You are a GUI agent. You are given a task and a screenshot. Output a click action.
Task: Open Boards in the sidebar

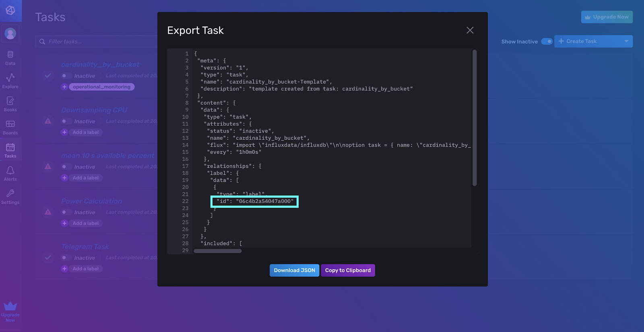click(x=10, y=127)
